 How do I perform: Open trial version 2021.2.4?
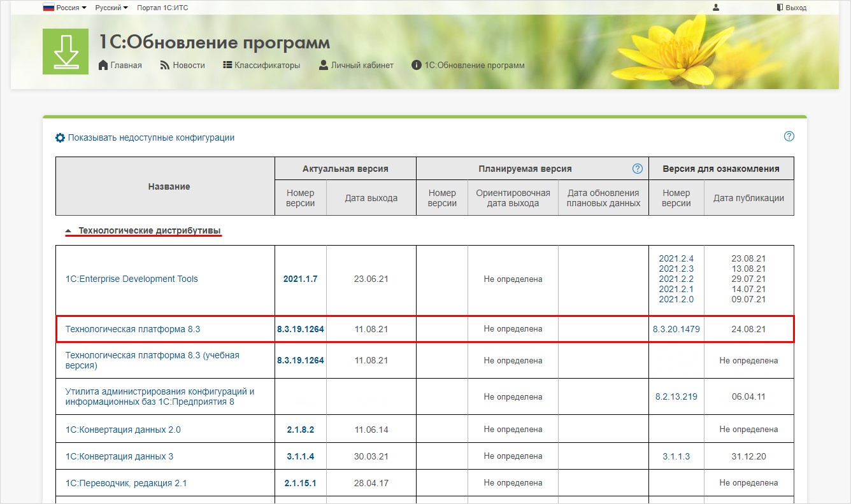point(676,258)
